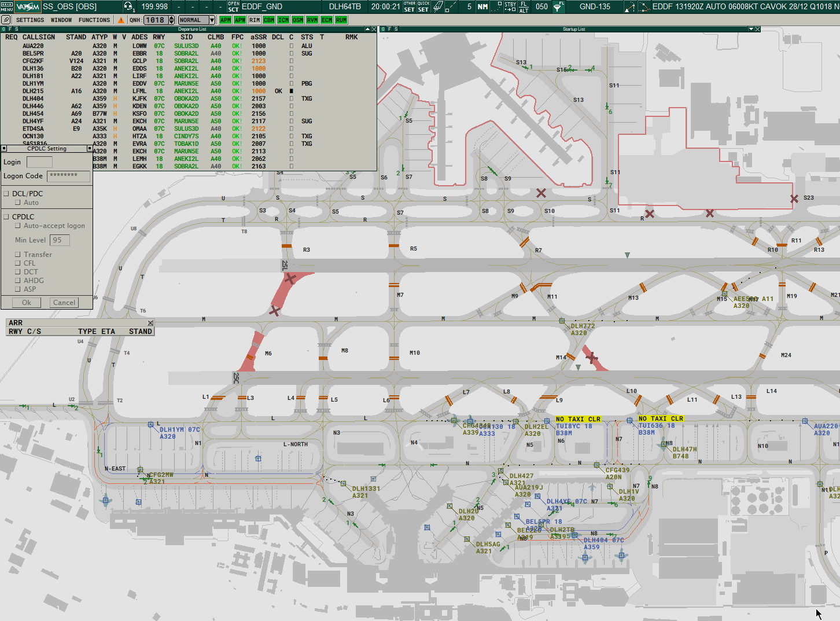Click Ok in CPDLC Setting

pos(27,302)
